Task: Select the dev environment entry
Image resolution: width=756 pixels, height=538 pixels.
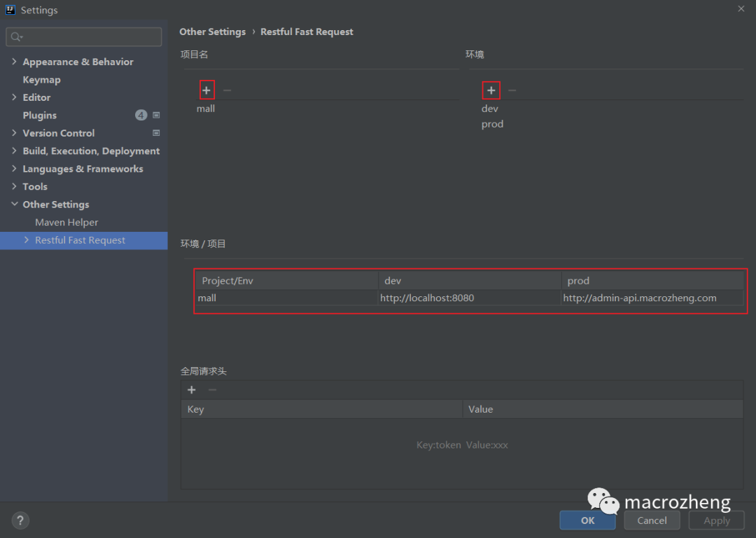Action: pos(489,109)
